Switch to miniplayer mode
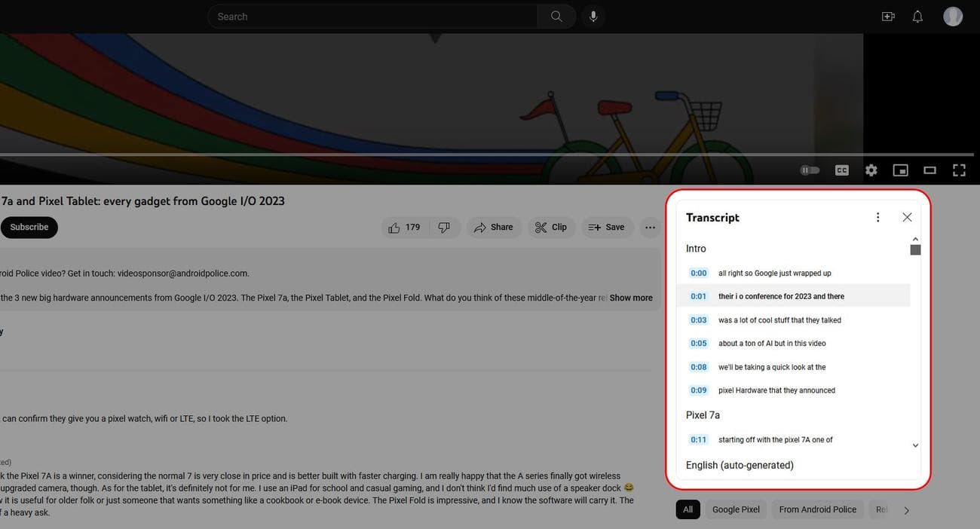Screen dimensions: 980x529 (x=900, y=170)
